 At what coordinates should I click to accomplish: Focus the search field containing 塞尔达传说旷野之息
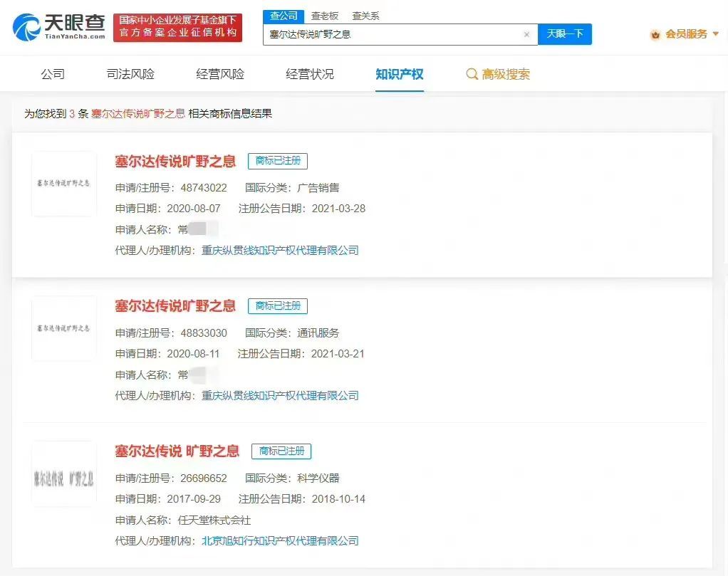click(400, 34)
